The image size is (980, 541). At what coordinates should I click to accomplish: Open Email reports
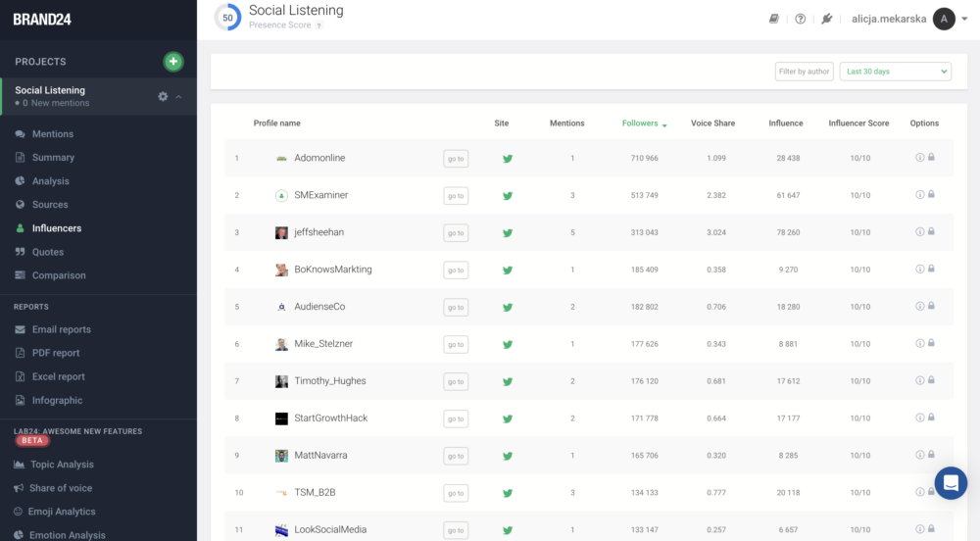pos(61,329)
